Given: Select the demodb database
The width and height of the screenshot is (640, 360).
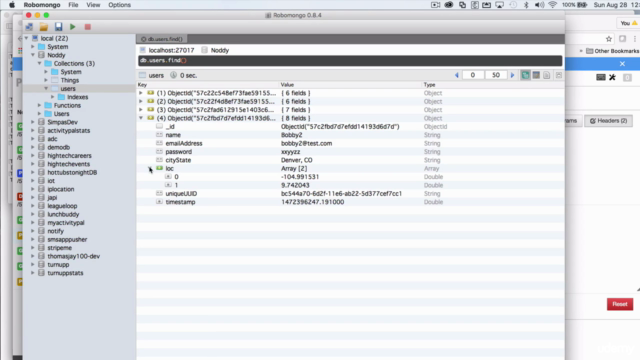Looking at the screenshot, I should 58,147.
